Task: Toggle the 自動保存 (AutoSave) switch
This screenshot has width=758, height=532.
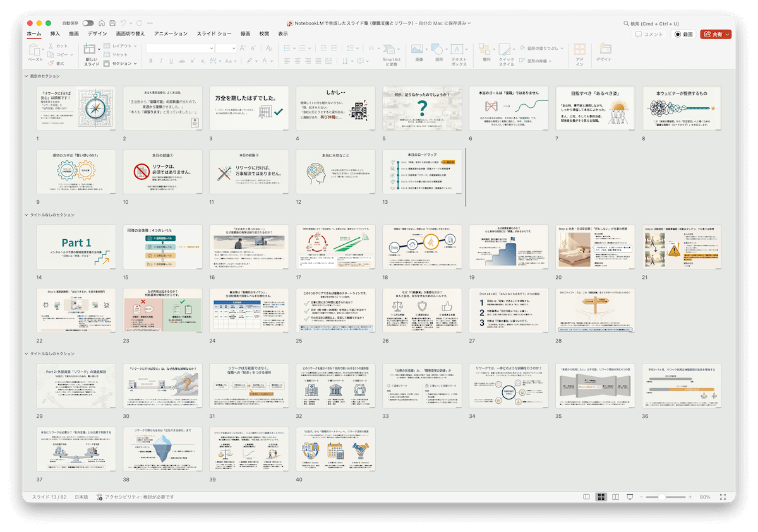Action: [88, 23]
